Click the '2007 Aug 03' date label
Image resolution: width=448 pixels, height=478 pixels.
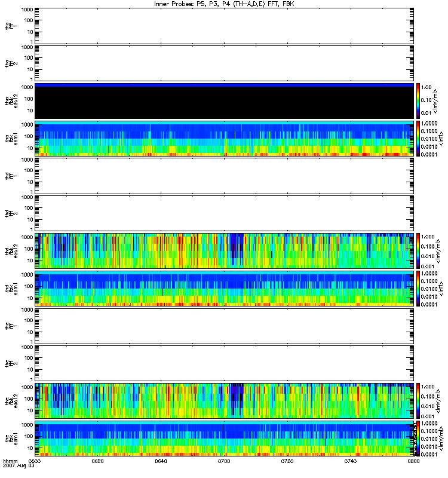point(19,466)
